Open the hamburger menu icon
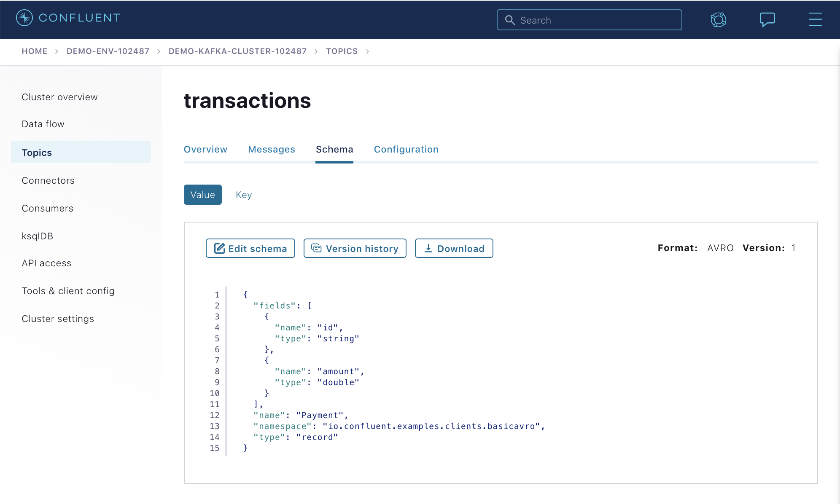 (815, 19)
